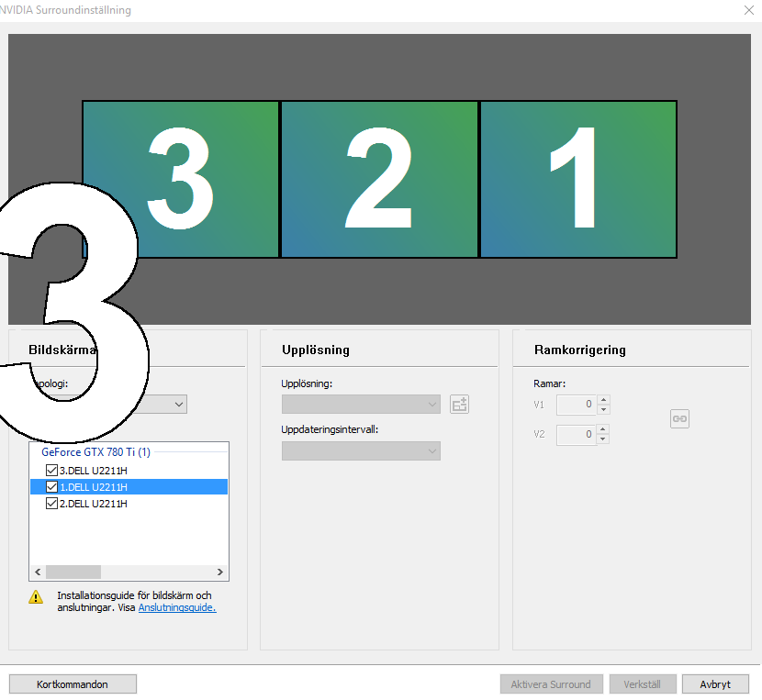762x700 pixels.
Task: Select the 2.DELL U2211H list row
Action: pyautogui.click(x=129, y=504)
